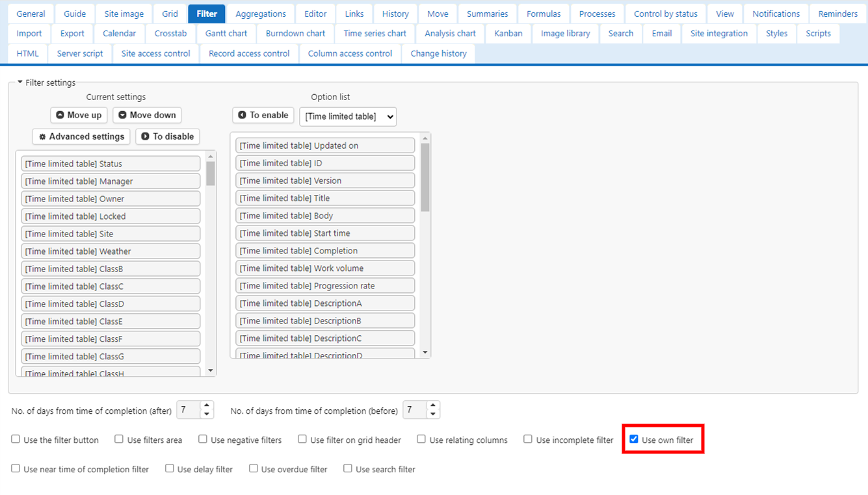Select DescriptionB in option list

[325, 321]
